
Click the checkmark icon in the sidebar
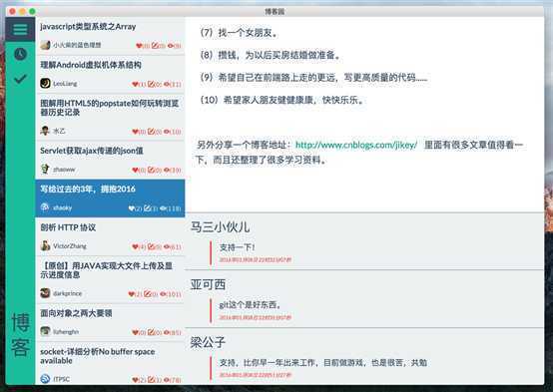pos(20,79)
